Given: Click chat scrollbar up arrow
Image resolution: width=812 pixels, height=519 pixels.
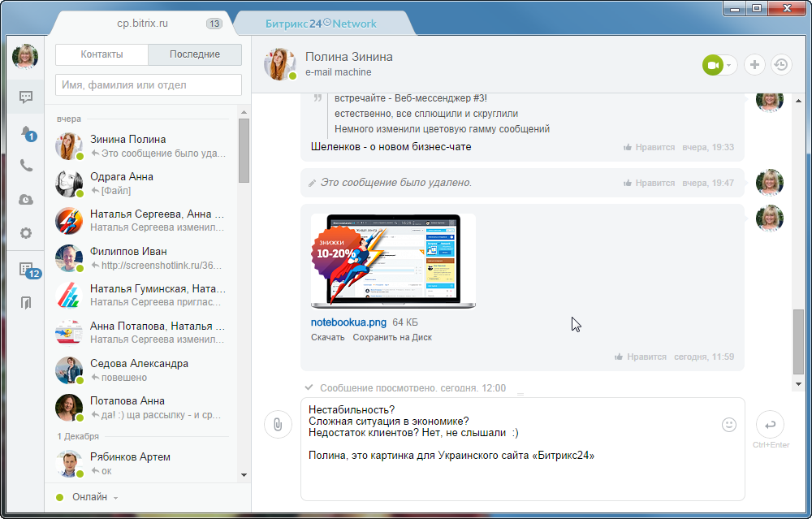Looking at the screenshot, I should coord(798,101).
